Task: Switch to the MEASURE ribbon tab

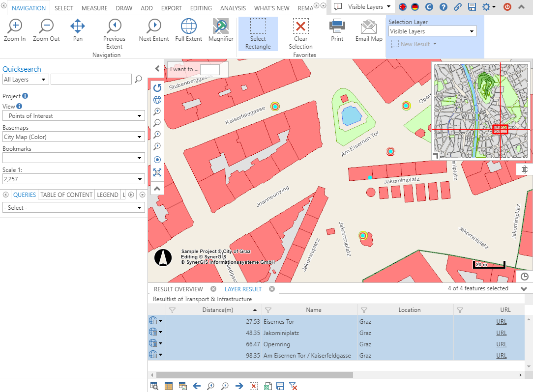Action: click(94, 8)
